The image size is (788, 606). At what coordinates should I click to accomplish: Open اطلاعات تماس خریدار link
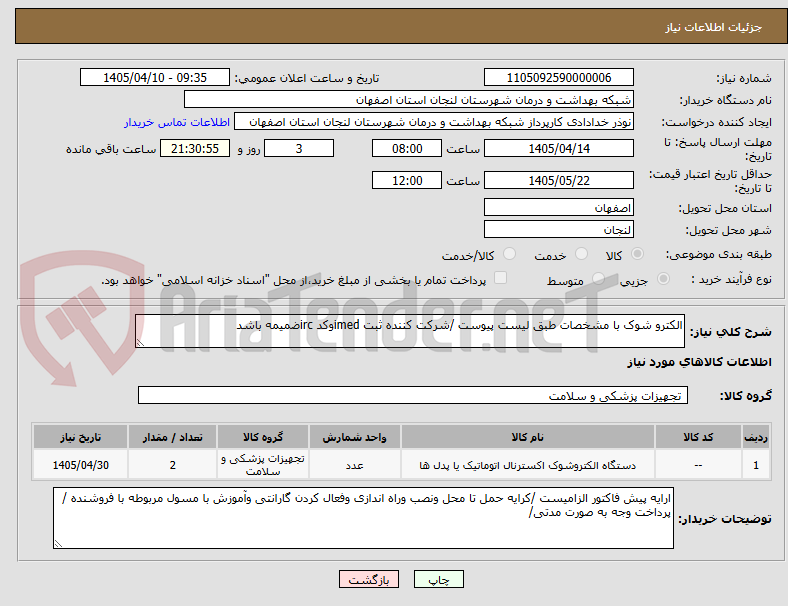pos(177,122)
